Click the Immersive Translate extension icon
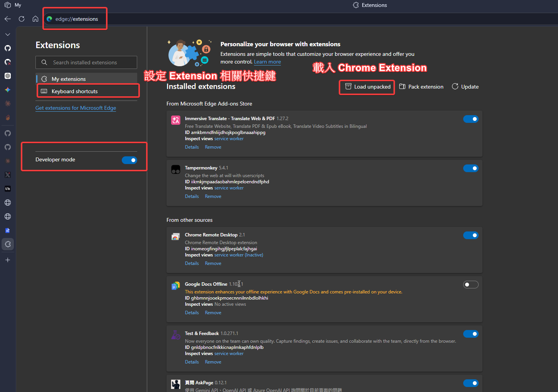The width and height of the screenshot is (558, 392). [x=176, y=120]
